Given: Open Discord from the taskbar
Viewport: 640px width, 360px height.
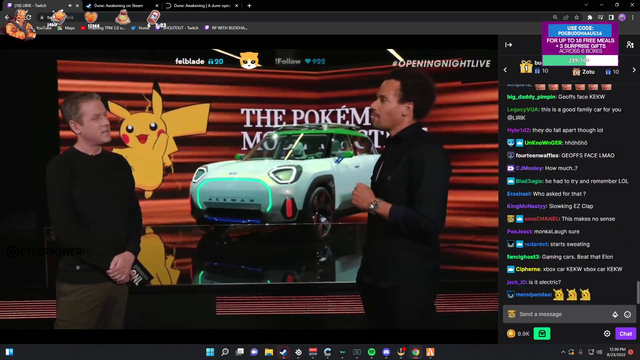Looking at the screenshot, I should tap(386, 352).
